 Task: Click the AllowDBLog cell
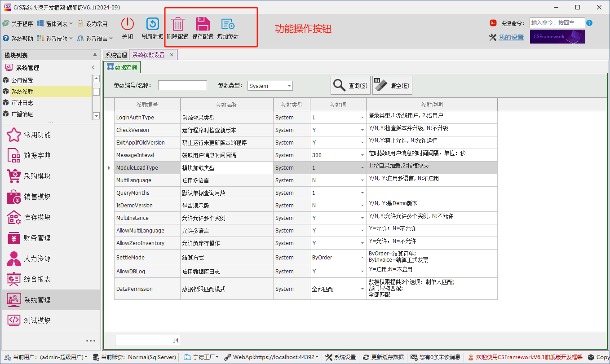(147, 272)
